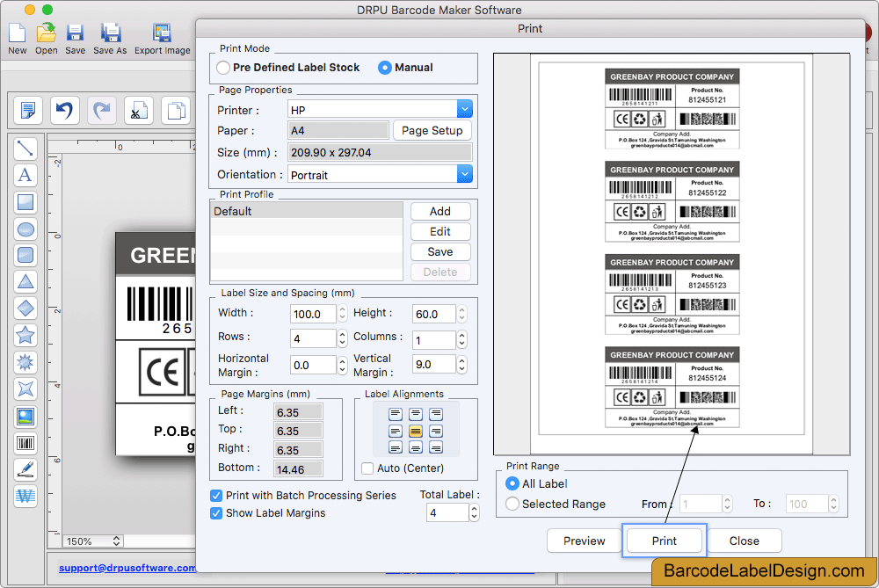Viewport: 879px width, 588px height.
Task: Select the Signature pen tool
Action: click(25, 469)
